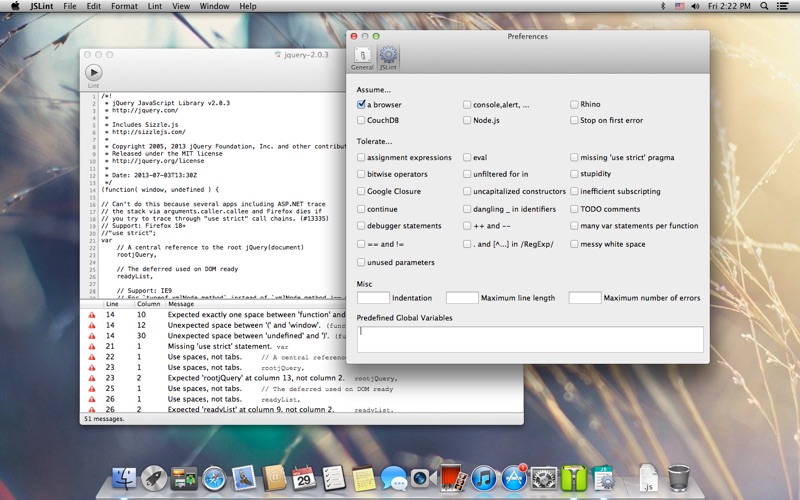Tolerate messy white space checkbox

point(574,244)
